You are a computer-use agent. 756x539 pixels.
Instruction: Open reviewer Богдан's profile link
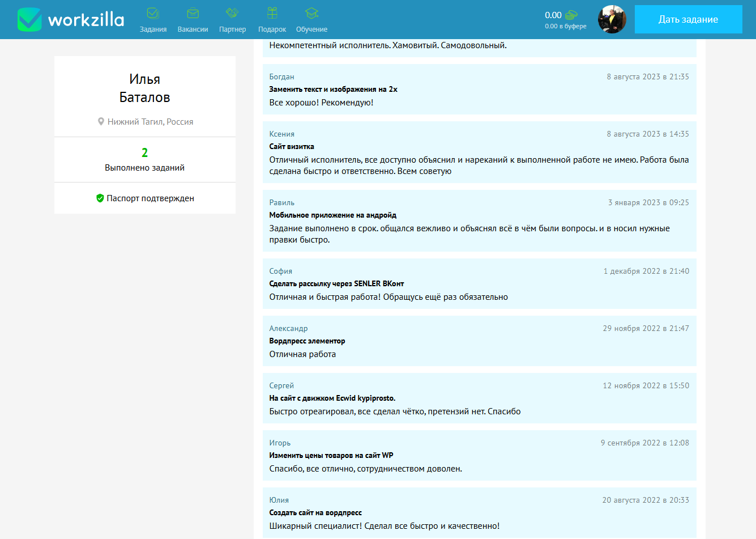281,77
